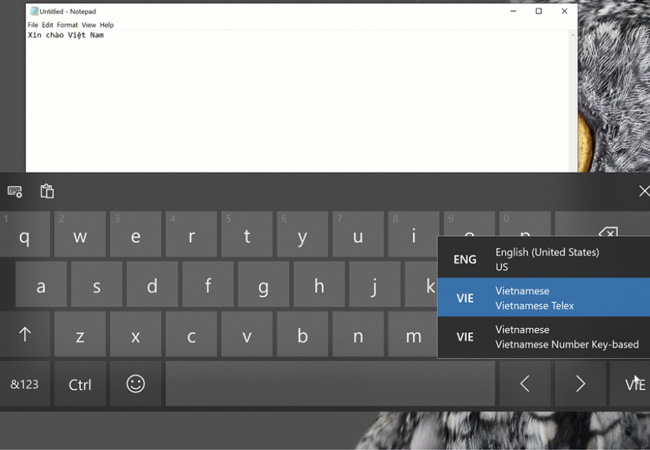The height and width of the screenshot is (450, 650).
Task: Close the touch keyboard with X
Action: pyautogui.click(x=643, y=191)
